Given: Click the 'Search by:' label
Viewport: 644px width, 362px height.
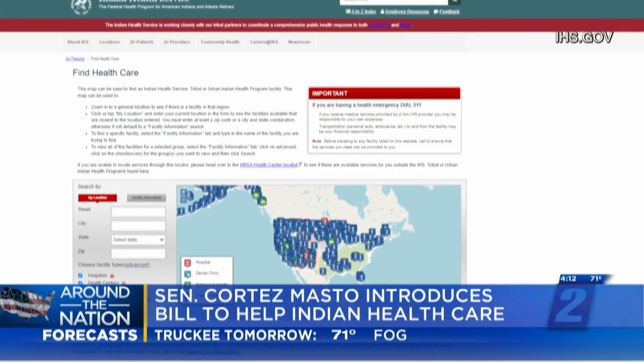Looking at the screenshot, I should tap(90, 187).
